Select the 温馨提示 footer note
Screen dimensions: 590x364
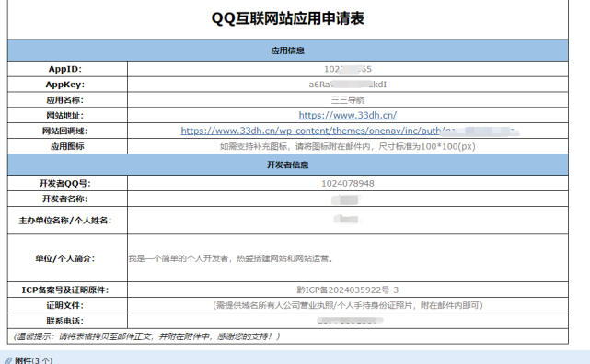146,336
